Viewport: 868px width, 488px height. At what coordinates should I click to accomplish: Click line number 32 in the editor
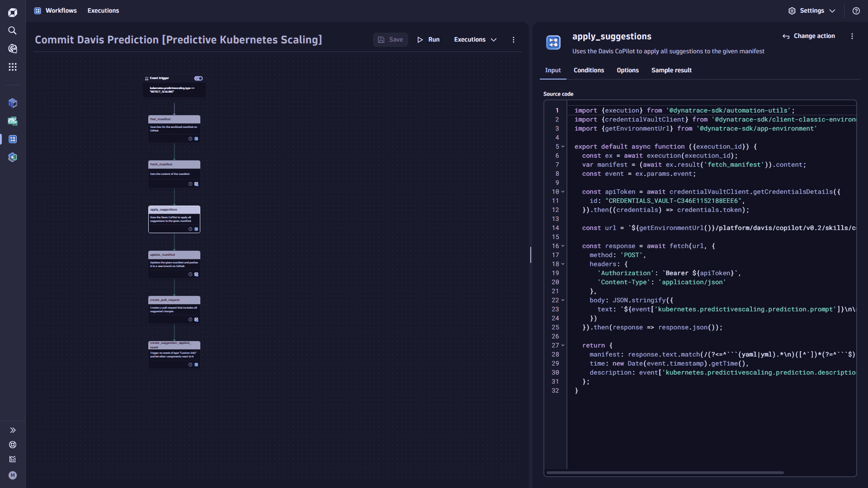tap(555, 391)
